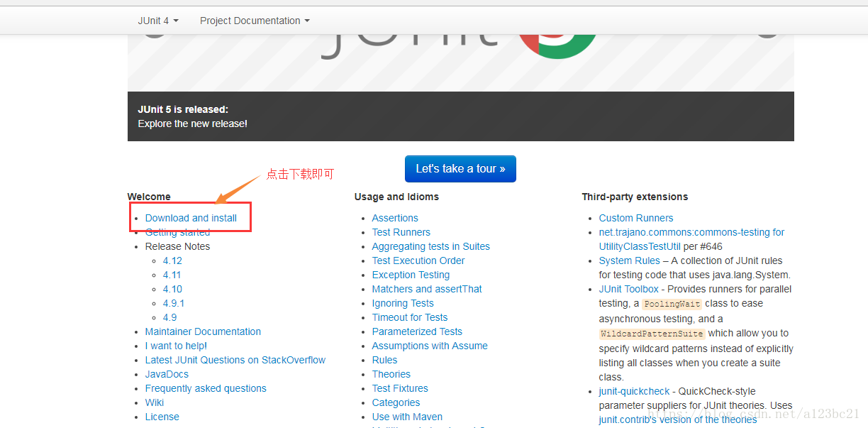Click the I want to help link
Image resolution: width=868 pixels, height=428 pixels.
[176, 346]
